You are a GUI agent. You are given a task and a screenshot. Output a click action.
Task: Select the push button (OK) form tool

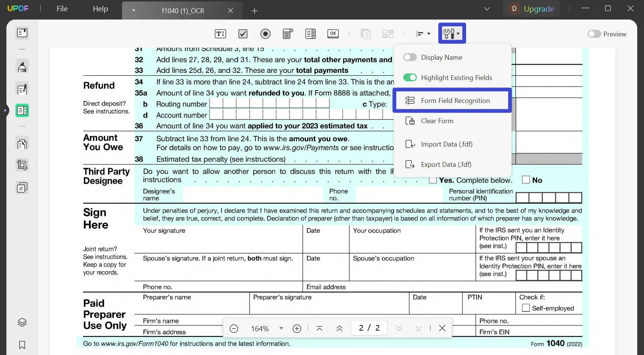333,33
